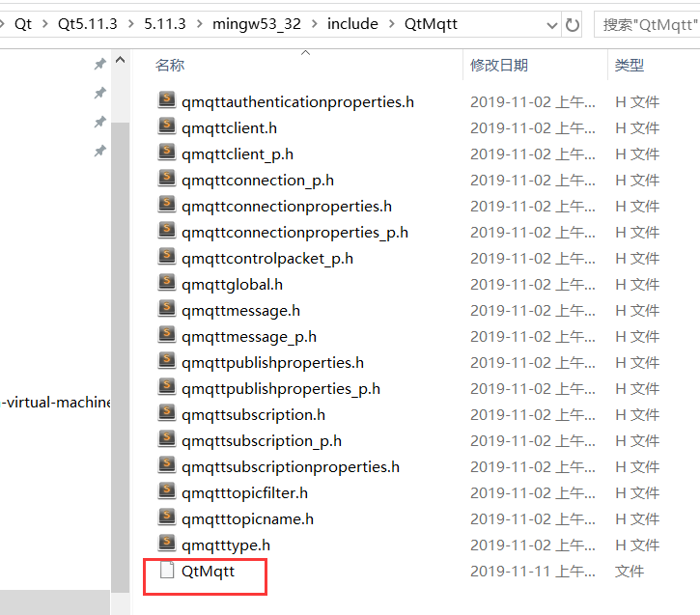Click the qmqttconnectionproperties.h file icon
The height and width of the screenshot is (615, 700).
point(167,204)
